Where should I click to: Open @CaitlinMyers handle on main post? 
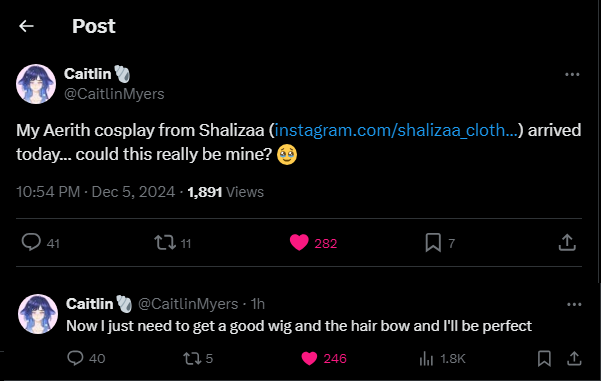114,94
